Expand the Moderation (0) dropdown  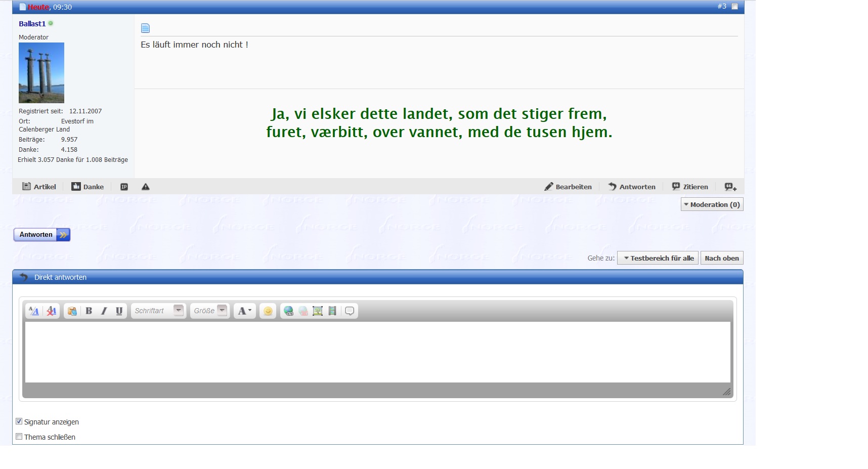tap(712, 204)
